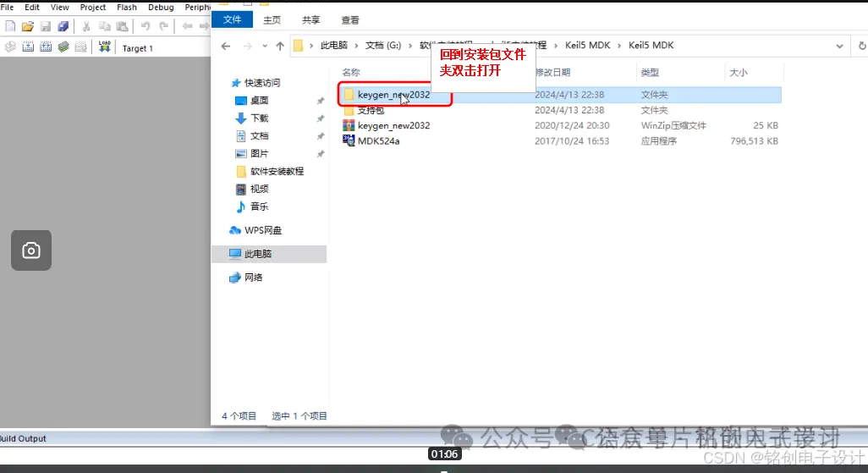The height and width of the screenshot is (473, 868).
Task: Sort files by 大小 column header
Action: click(x=739, y=72)
